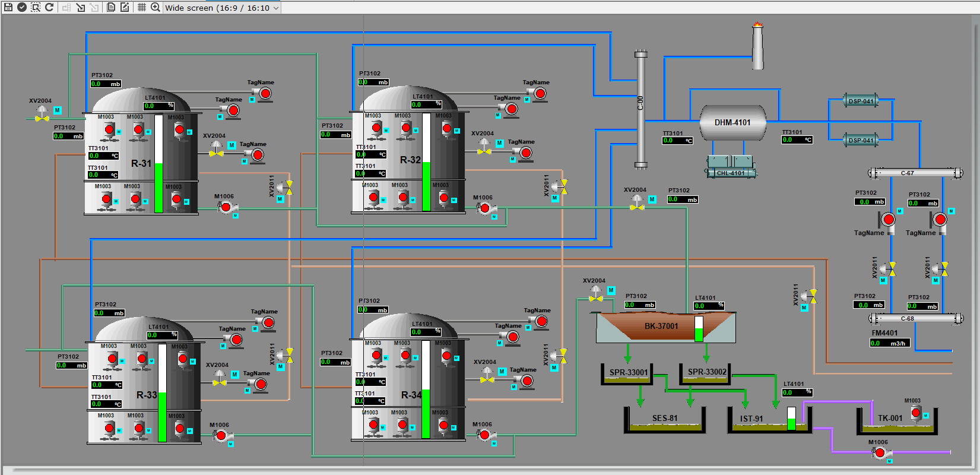Click the SES-81 sump tank
This screenshot has width=980, height=475.
[x=664, y=419]
